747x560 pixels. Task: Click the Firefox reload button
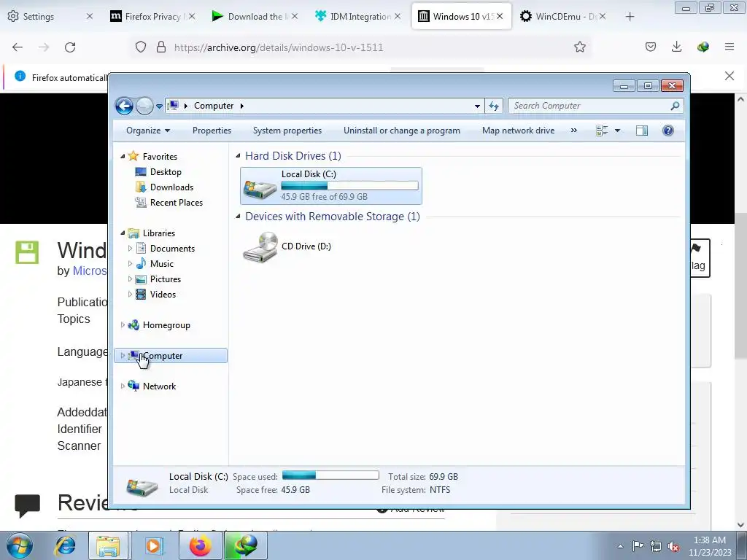tap(70, 47)
